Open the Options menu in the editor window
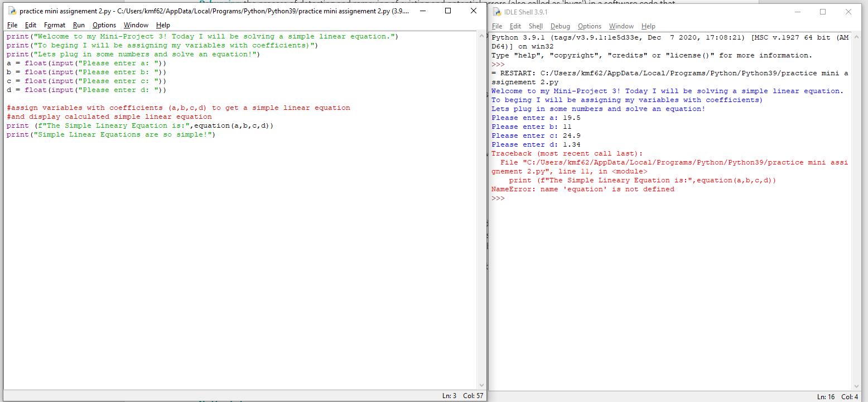The height and width of the screenshot is (402, 868). [104, 25]
